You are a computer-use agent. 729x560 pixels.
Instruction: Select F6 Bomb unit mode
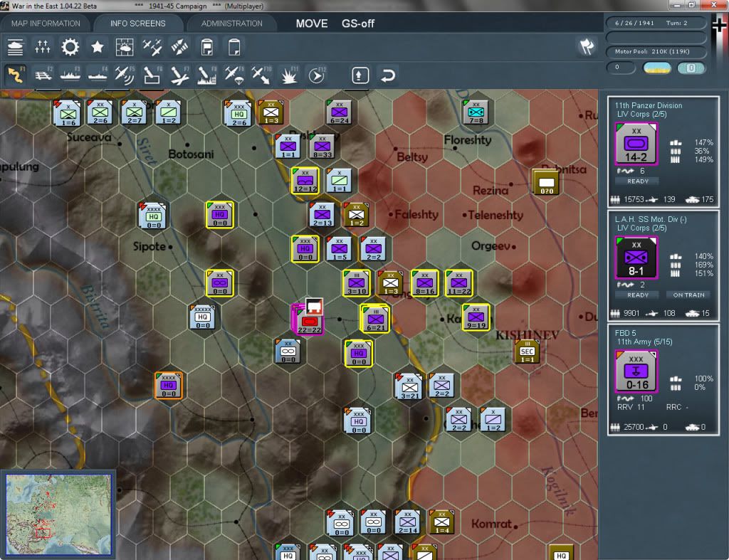pyautogui.click(x=152, y=75)
